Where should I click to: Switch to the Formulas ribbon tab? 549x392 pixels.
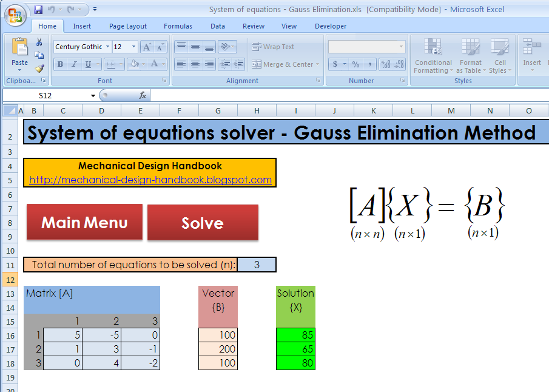pos(178,26)
